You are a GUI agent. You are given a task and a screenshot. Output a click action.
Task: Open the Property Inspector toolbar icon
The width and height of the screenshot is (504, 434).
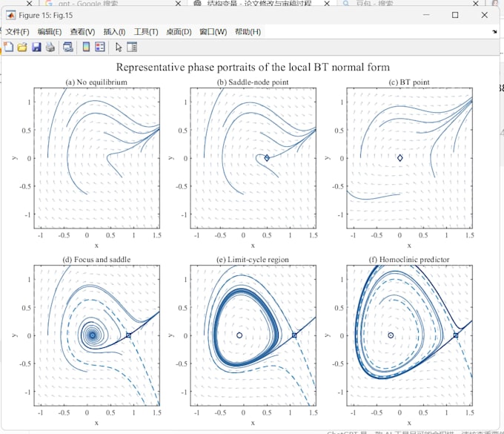coord(132,47)
